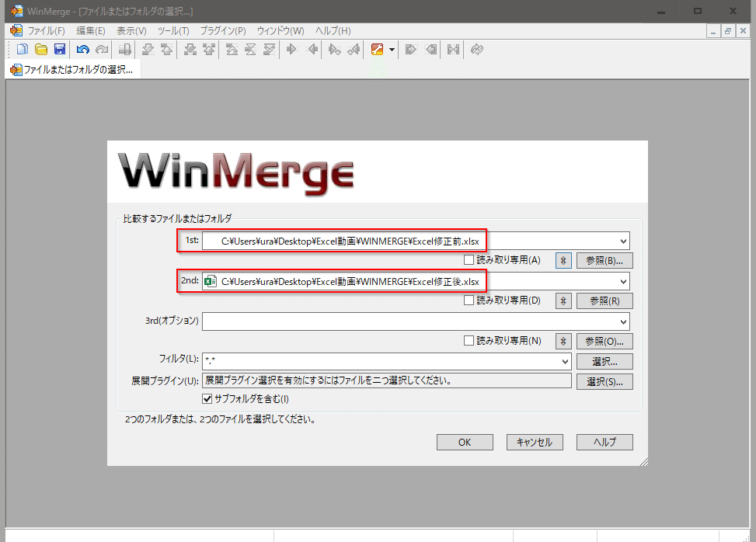The image size is (756, 542).
Task: Click the swap button next to 参照(R)
Action: click(x=563, y=301)
